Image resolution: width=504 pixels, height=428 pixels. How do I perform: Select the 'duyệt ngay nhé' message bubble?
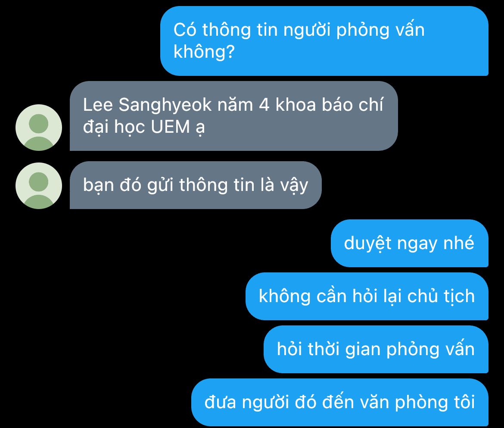[x=410, y=243]
